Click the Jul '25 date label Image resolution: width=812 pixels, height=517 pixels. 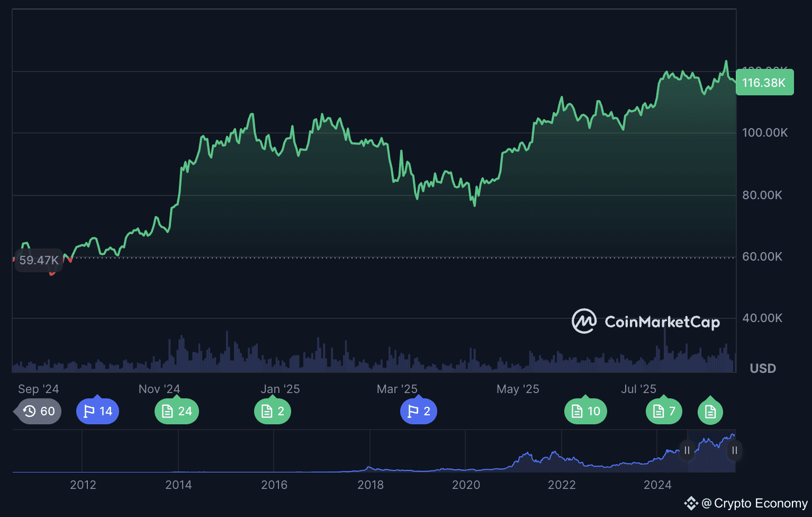tap(638, 389)
